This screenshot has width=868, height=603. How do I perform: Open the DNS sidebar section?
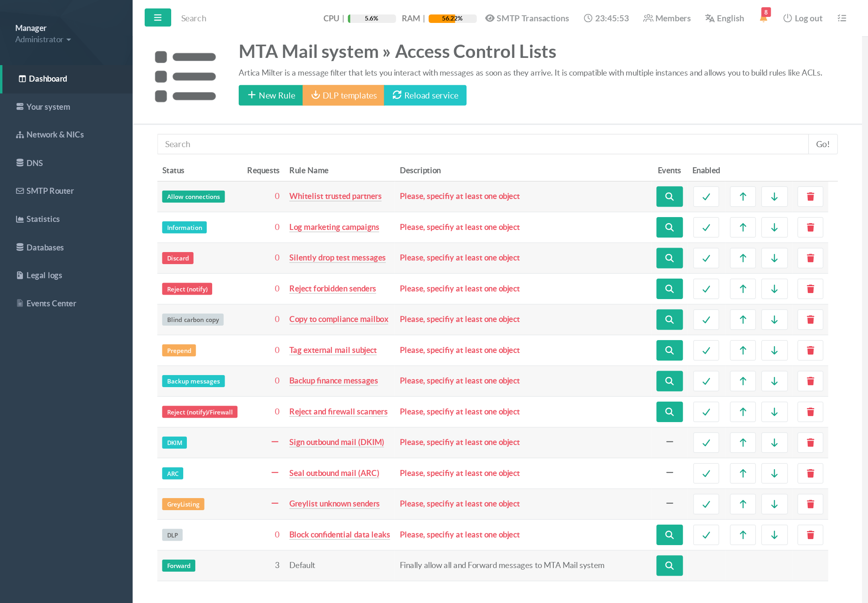(x=67, y=163)
